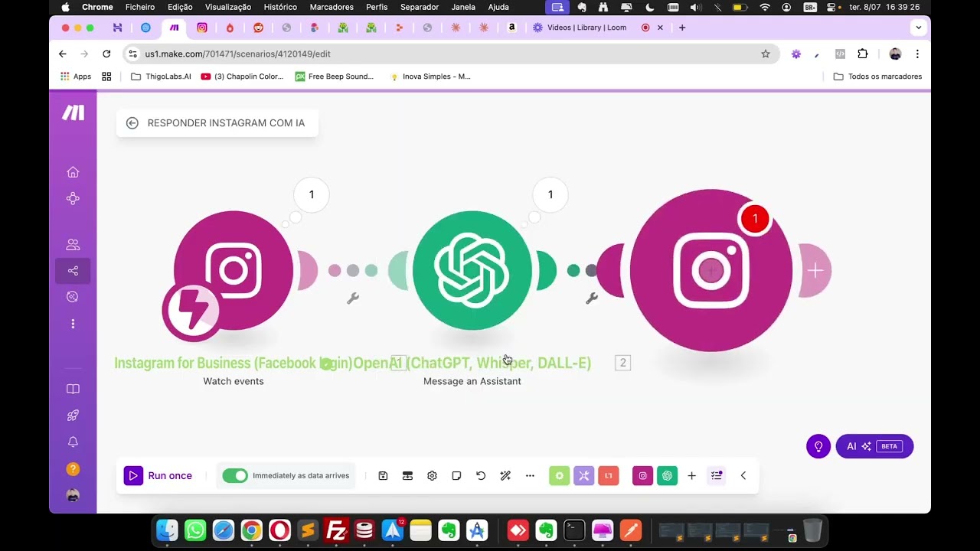Open the Notes icon in toolbar
980x551 pixels.
point(456,475)
